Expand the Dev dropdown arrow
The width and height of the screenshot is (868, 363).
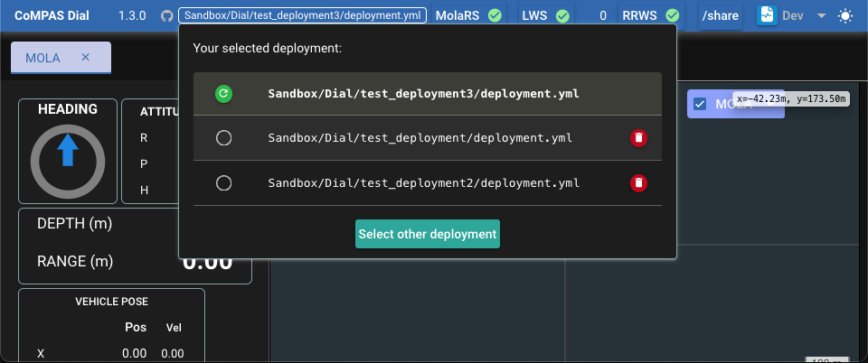click(x=821, y=16)
